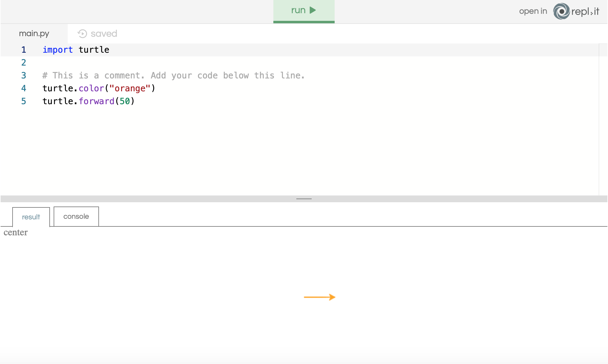Place cursor on import turtle line
Viewport: 608px width, 364px height.
[76, 50]
